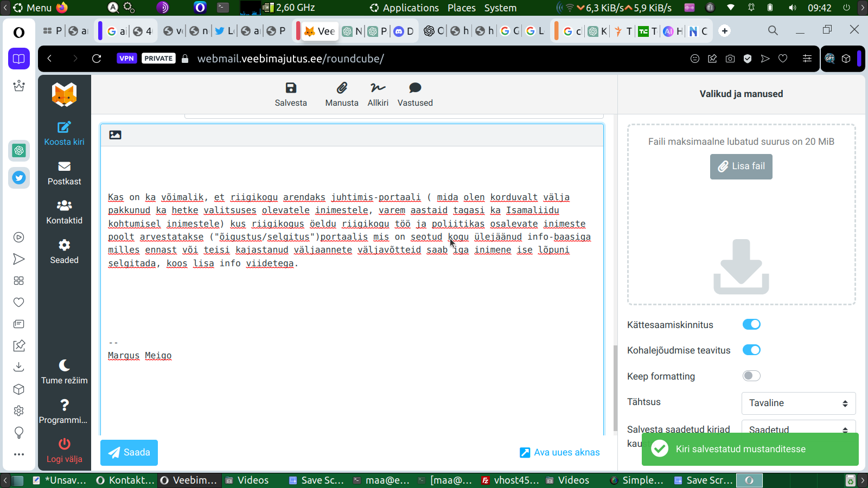Switch to the Vee webmail browser tab
The height and width of the screenshot is (488, 868).
coord(320,31)
